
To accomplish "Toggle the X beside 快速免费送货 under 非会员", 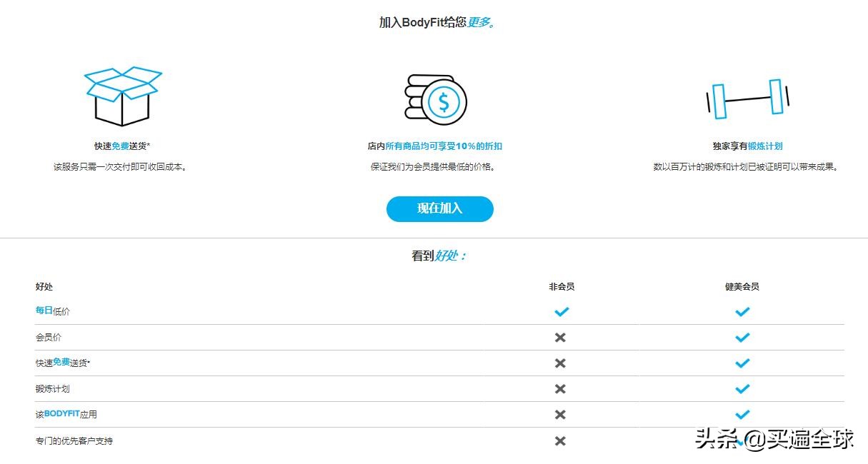I will point(562,363).
